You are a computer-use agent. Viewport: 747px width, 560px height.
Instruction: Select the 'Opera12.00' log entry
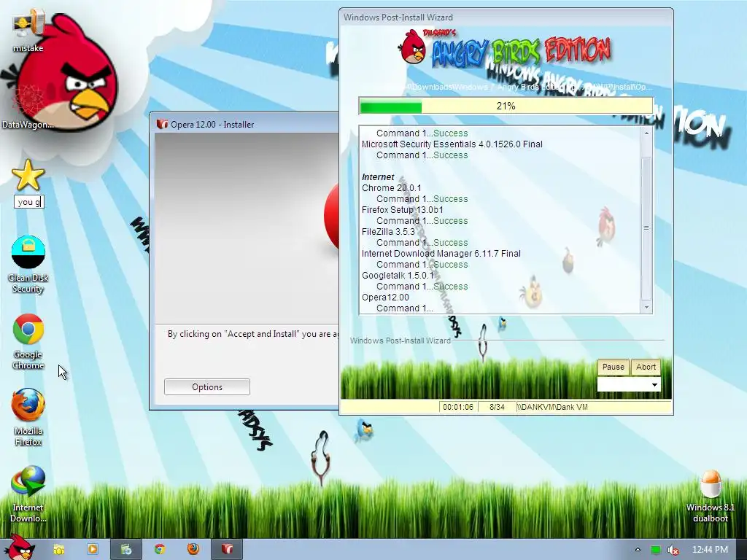385,297
